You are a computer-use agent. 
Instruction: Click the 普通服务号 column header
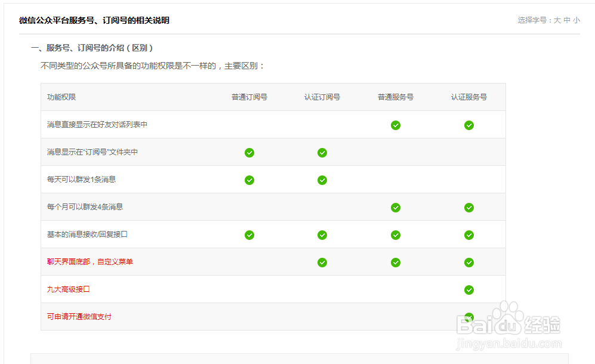pyautogui.click(x=396, y=97)
